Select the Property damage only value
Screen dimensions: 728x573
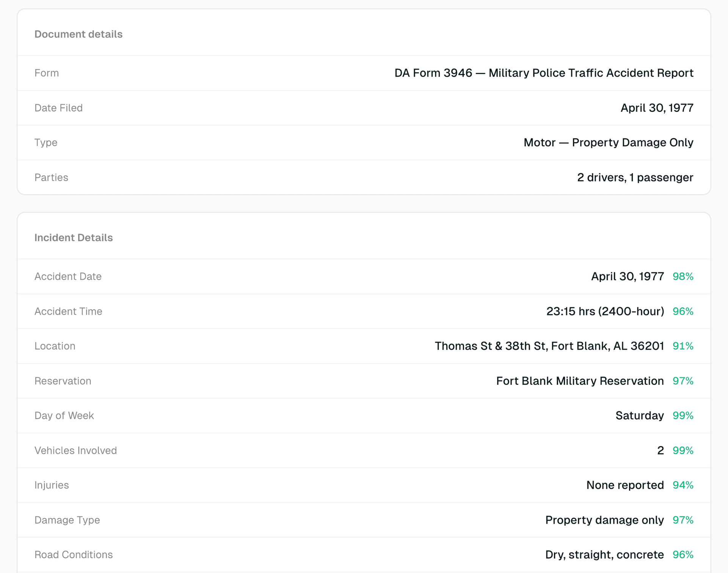(604, 520)
